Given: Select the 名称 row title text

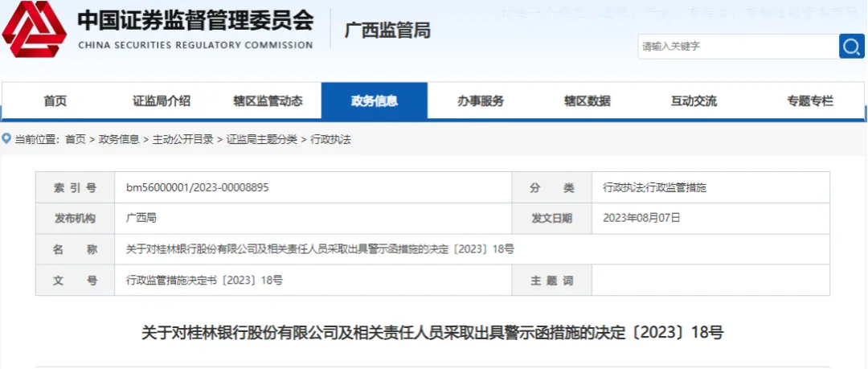Looking at the screenshot, I should point(320,249).
